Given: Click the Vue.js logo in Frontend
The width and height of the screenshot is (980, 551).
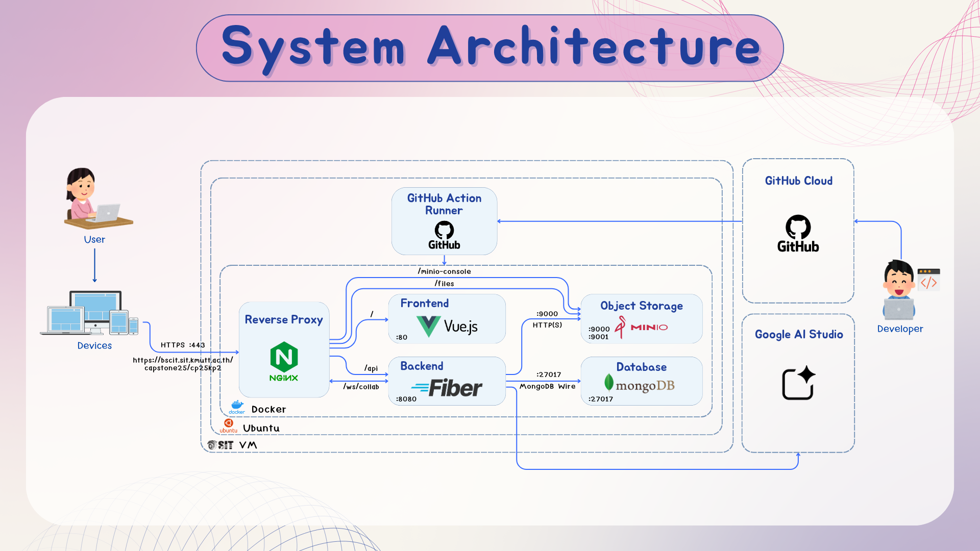Looking at the screenshot, I should (x=447, y=326).
